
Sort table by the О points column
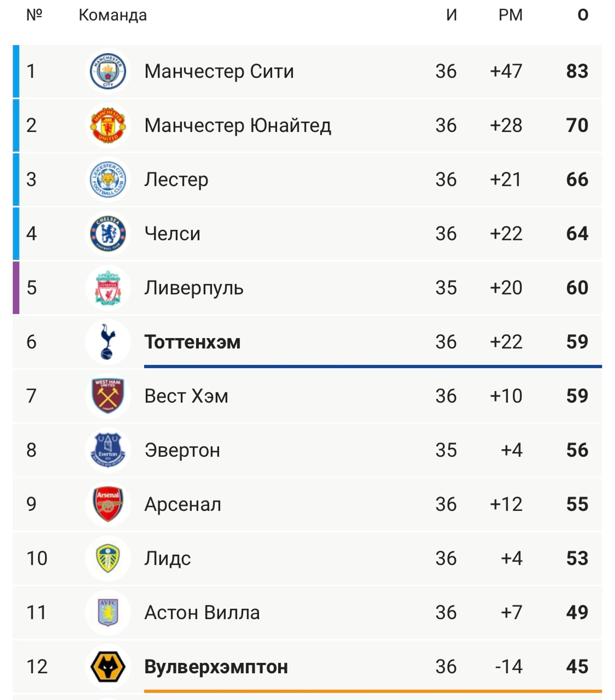pos(583,15)
